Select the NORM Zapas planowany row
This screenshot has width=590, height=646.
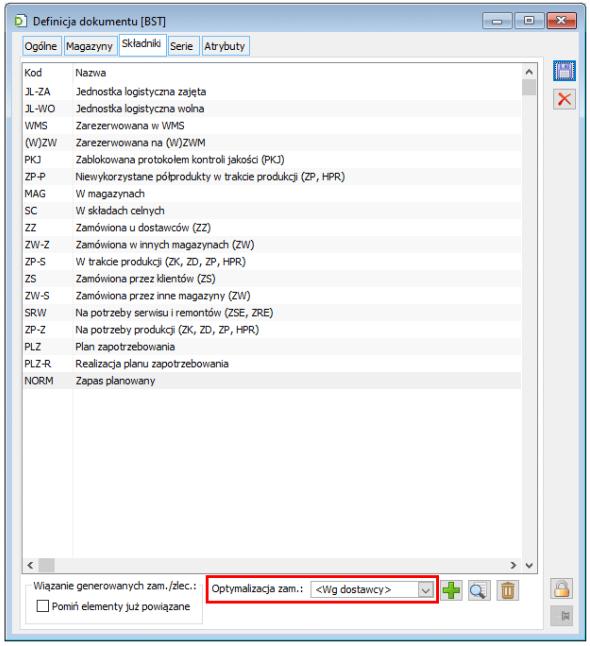click(x=272, y=381)
